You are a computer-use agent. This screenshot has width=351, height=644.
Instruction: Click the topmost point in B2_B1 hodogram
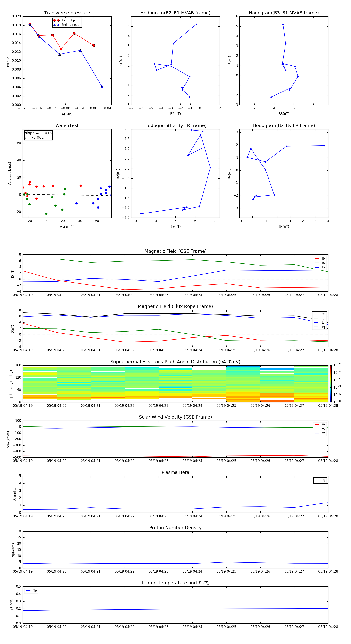tap(196, 24)
